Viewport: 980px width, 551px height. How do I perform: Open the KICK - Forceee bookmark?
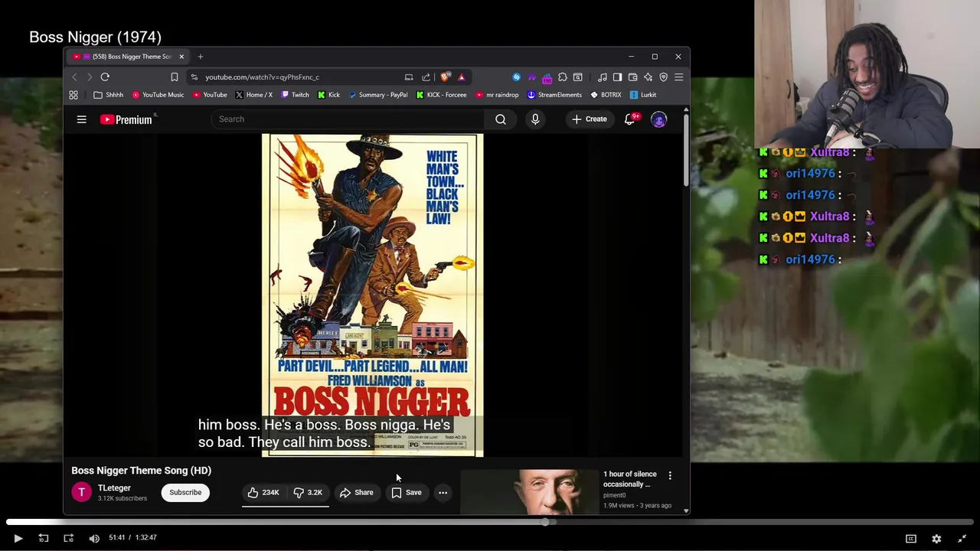pos(442,95)
